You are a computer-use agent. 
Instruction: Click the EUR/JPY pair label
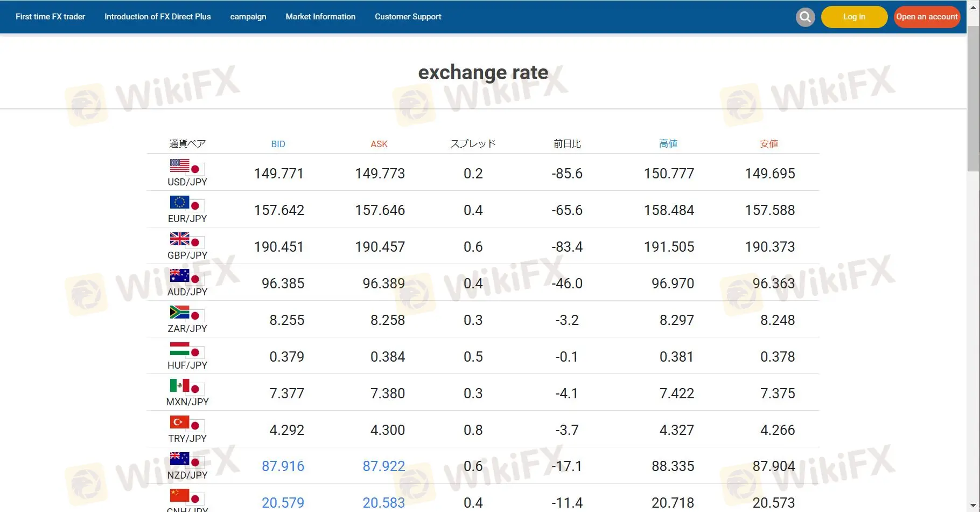tap(187, 219)
